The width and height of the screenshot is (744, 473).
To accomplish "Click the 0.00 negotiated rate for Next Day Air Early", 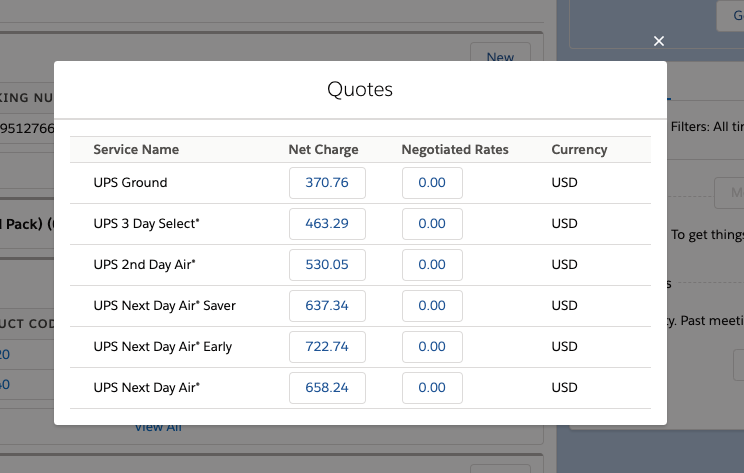I will tap(432, 347).
